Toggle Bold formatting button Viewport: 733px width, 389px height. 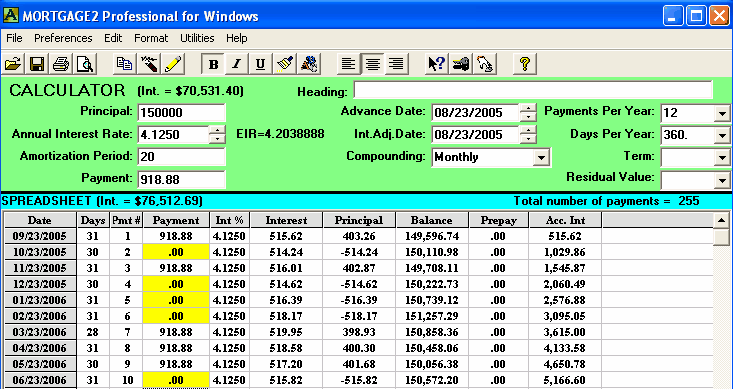(x=213, y=64)
